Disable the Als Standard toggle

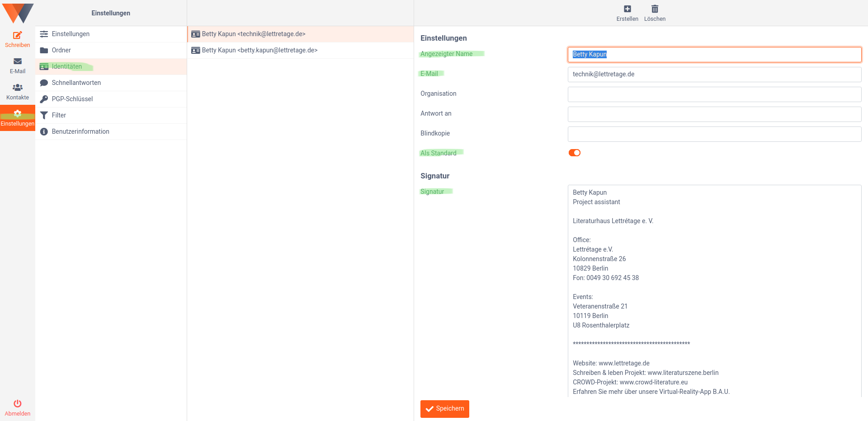tap(574, 153)
